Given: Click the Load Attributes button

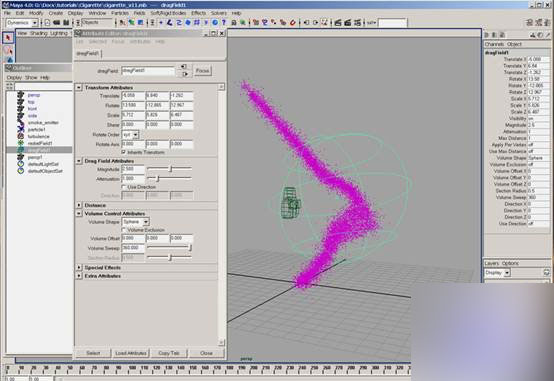Looking at the screenshot, I should (131, 353).
